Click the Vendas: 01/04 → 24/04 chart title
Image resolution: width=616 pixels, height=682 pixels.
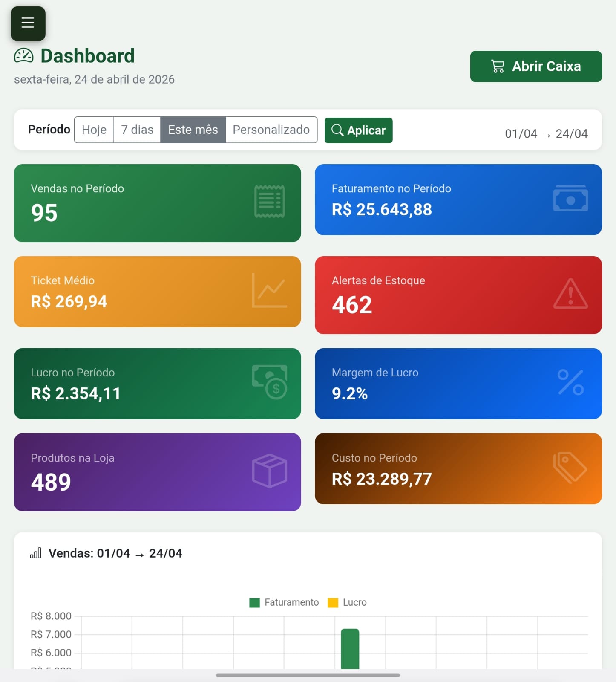(115, 553)
